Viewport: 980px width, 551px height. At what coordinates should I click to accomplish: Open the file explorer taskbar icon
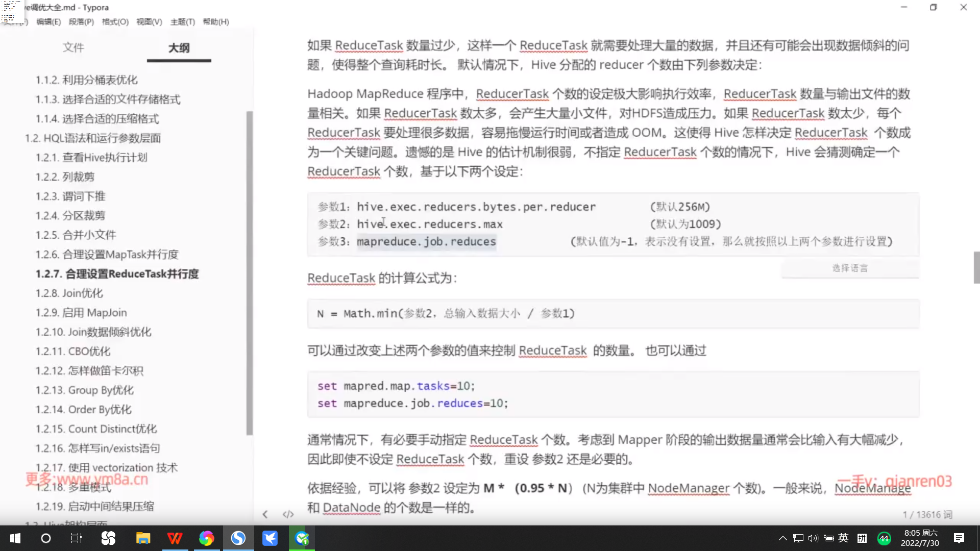pyautogui.click(x=143, y=538)
